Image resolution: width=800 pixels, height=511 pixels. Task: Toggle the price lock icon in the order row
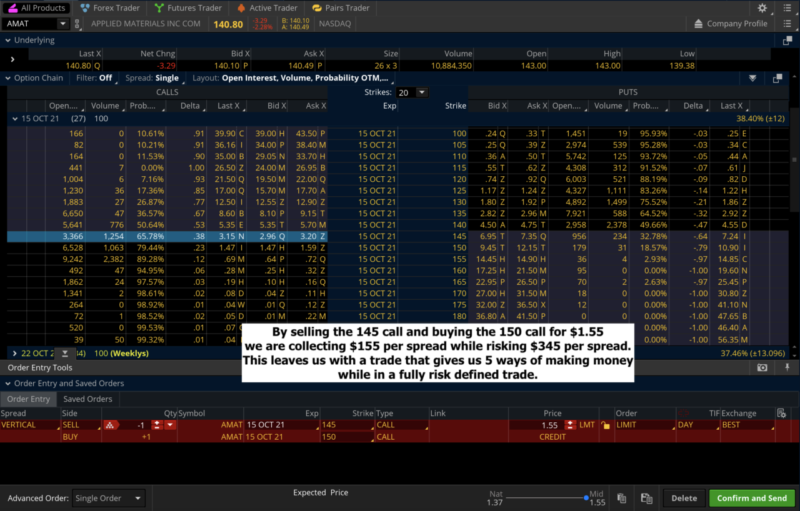click(606, 425)
